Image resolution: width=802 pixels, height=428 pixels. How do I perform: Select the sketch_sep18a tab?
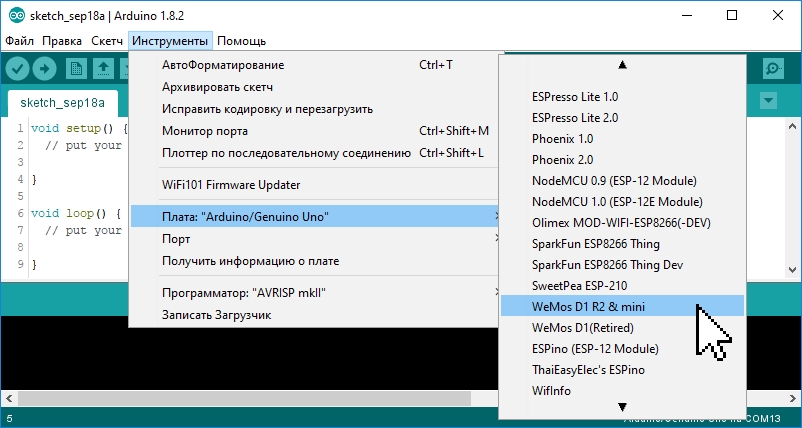(x=62, y=103)
